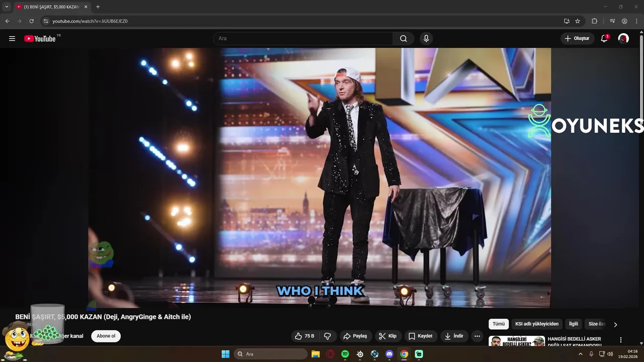This screenshot has height=362, width=644.
Task: Open 'HANGİSİ BEDELLİ ASKER' video title
Action: pos(574,342)
